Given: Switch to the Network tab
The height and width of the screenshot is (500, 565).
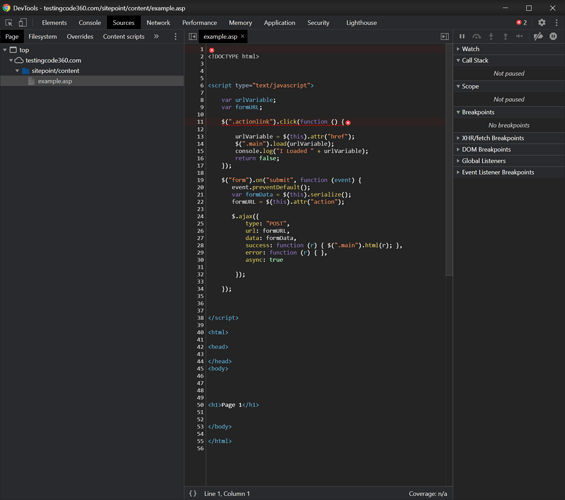Looking at the screenshot, I should pos(158,23).
